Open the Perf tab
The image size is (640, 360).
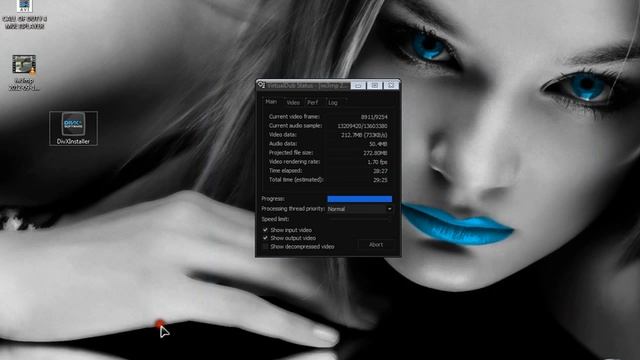pyautogui.click(x=312, y=102)
